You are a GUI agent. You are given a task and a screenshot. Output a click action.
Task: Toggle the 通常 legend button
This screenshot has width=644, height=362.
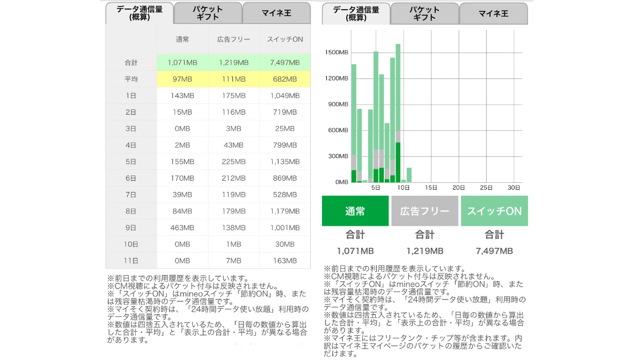[x=355, y=211]
